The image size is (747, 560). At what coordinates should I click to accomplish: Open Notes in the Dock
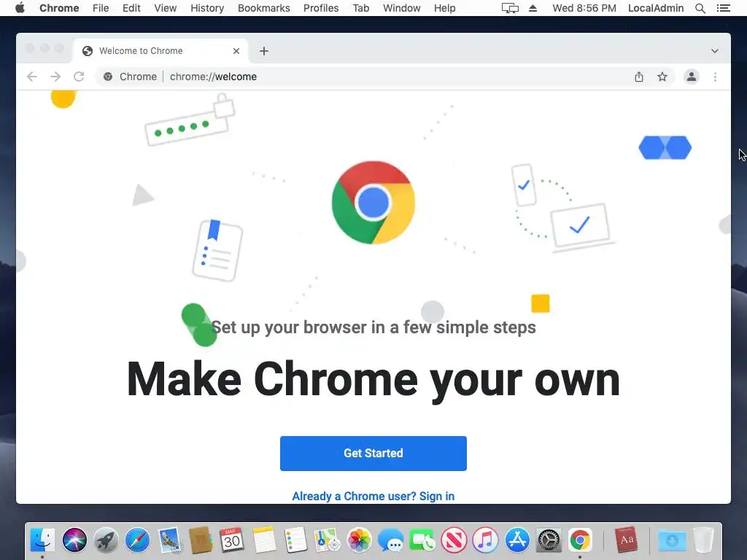point(264,540)
